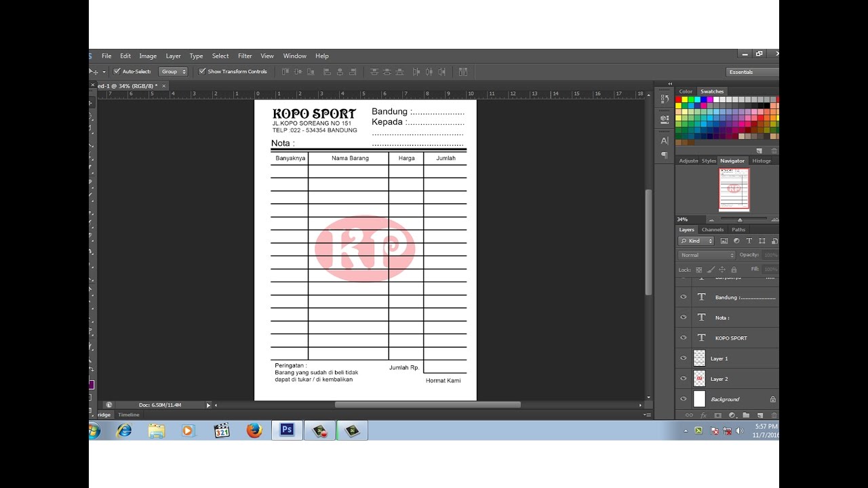The height and width of the screenshot is (488, 868).
Task: Switch to the Styles tab
Action: pyautogui.click(x=709, y=161)
